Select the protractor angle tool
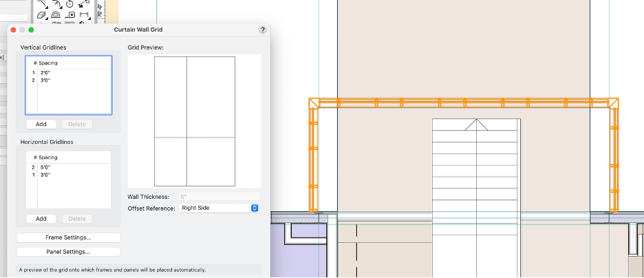Image resolution: width=644 pixels, height=278 pixels. pyautogui.click(x=56, y=14)
